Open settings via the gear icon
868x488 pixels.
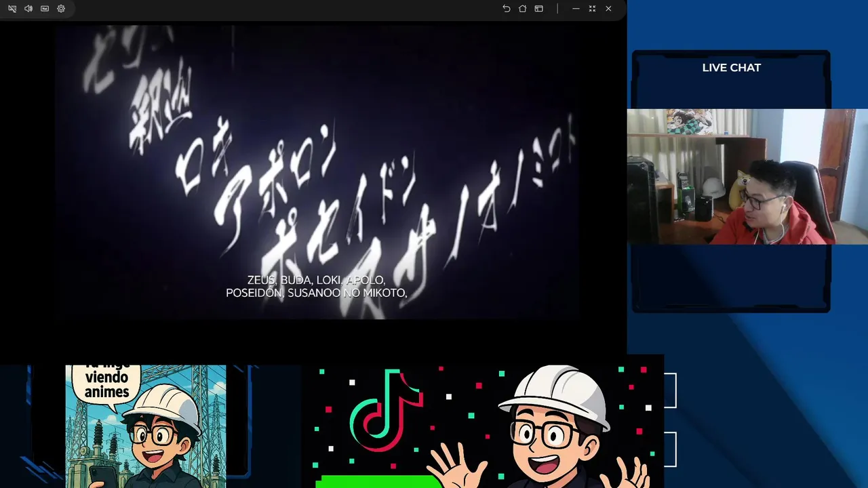(61, 9)
